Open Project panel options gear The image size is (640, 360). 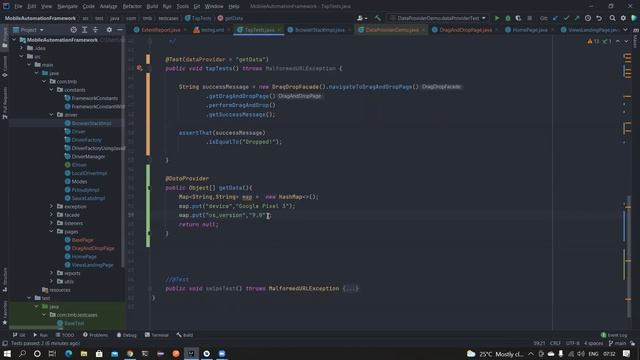coord(109,30)
